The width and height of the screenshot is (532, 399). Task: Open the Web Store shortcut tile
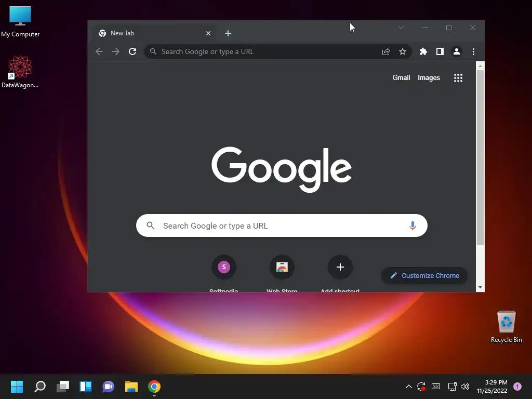click(x=282, y=273)
